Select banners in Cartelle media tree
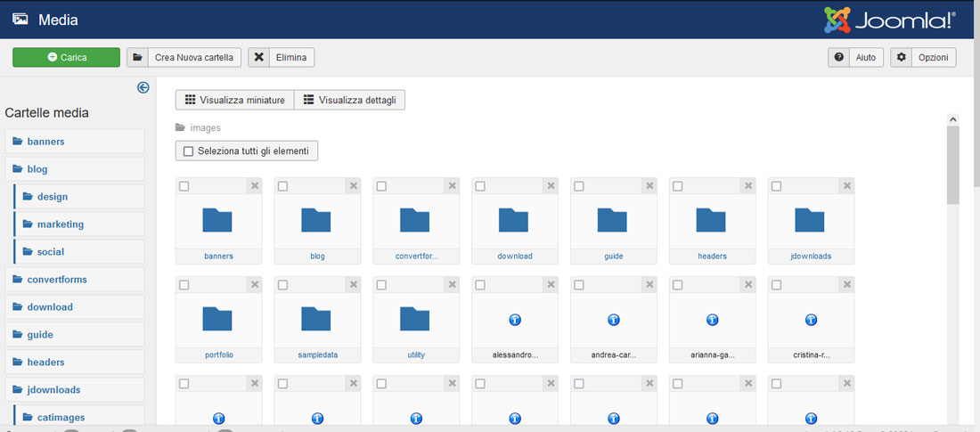The height and width of the screenshot is (432, 980). pos(75,142)
